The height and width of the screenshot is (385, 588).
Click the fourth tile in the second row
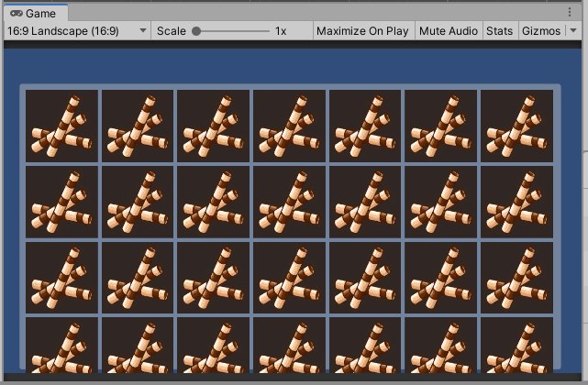click(x=289, y=202)
